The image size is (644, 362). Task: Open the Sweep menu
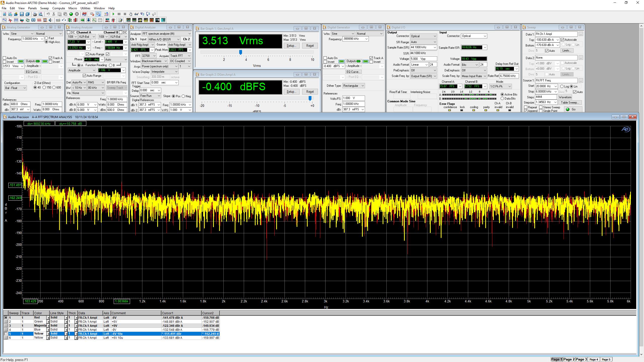(44, 8)
